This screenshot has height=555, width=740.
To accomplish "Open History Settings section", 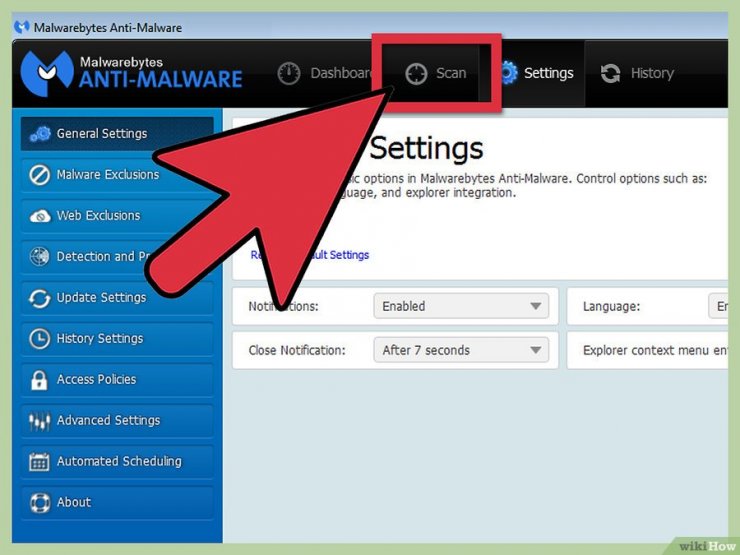I will (x=117, y=338).
